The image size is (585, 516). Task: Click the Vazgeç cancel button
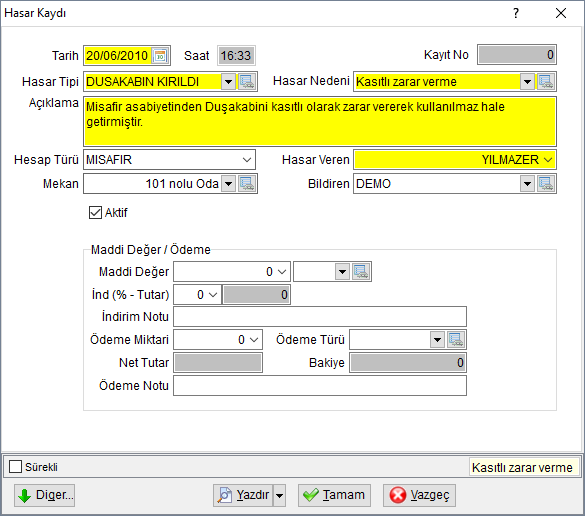419,495
